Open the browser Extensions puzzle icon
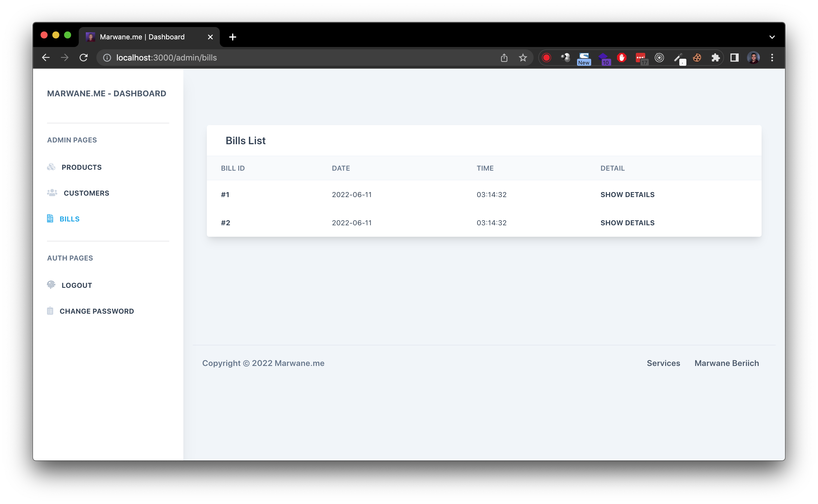Viewport: 818px width, 504px height. [x=715, y=58]
